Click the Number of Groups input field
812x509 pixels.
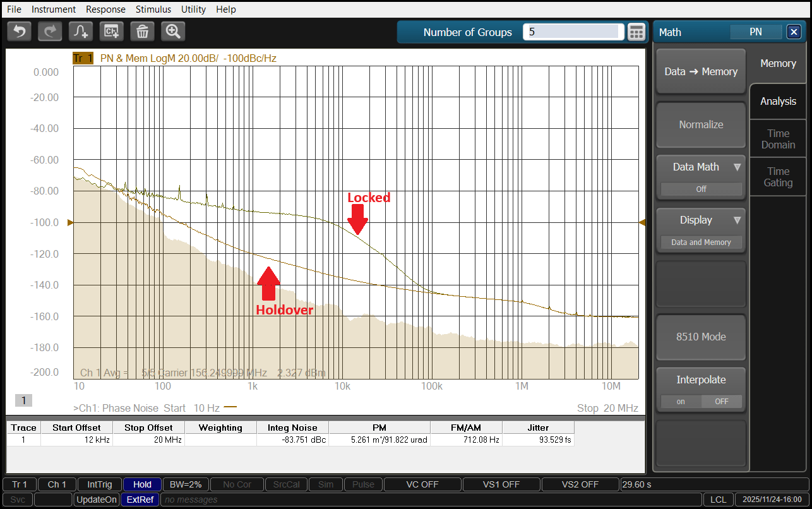click(573, 32)
